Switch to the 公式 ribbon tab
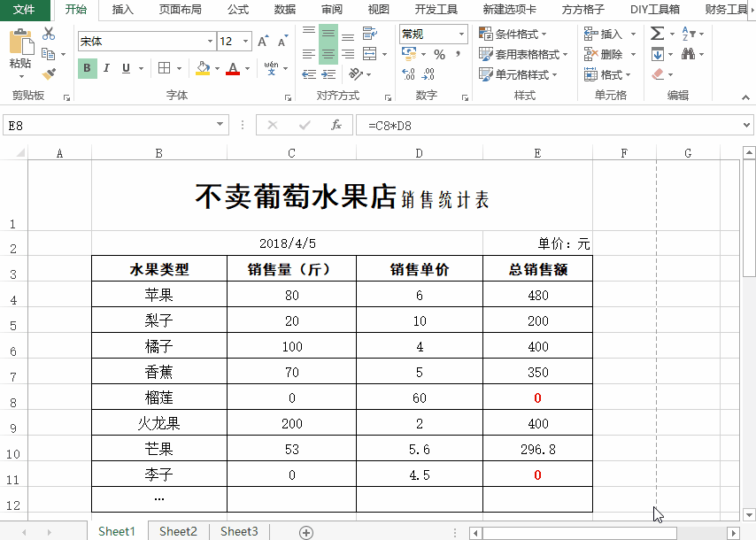756x540 pixels. (238, 9)
